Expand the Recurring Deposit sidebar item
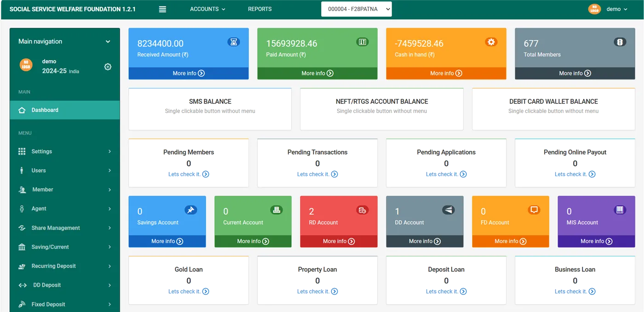This screenshot has width=644, height=312. pos(64,266)
